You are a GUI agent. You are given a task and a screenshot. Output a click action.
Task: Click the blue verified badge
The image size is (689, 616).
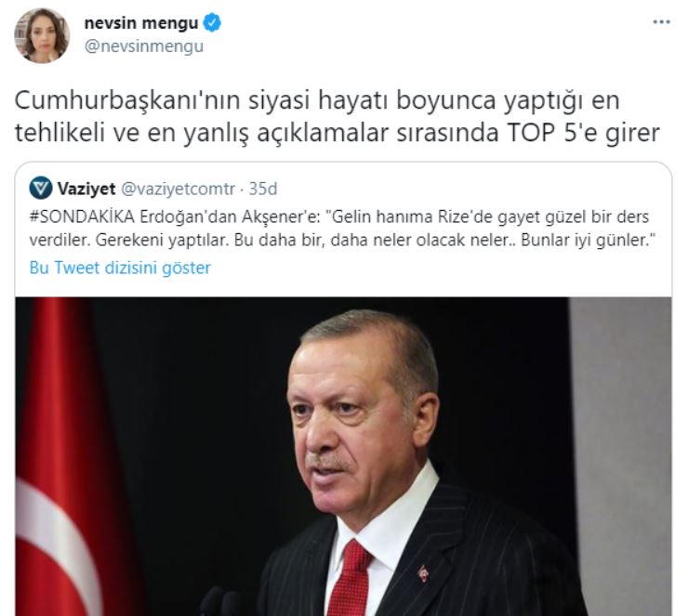tap(212, 23)
